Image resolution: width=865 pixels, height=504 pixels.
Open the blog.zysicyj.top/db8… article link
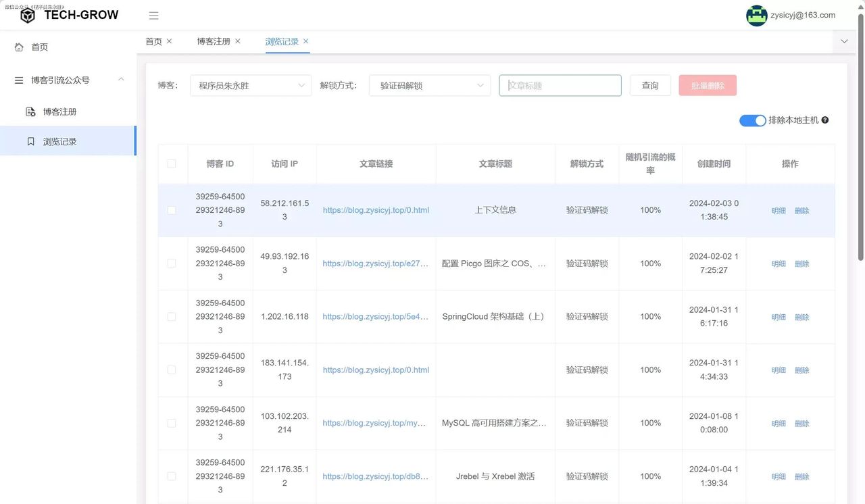[376, 476]
